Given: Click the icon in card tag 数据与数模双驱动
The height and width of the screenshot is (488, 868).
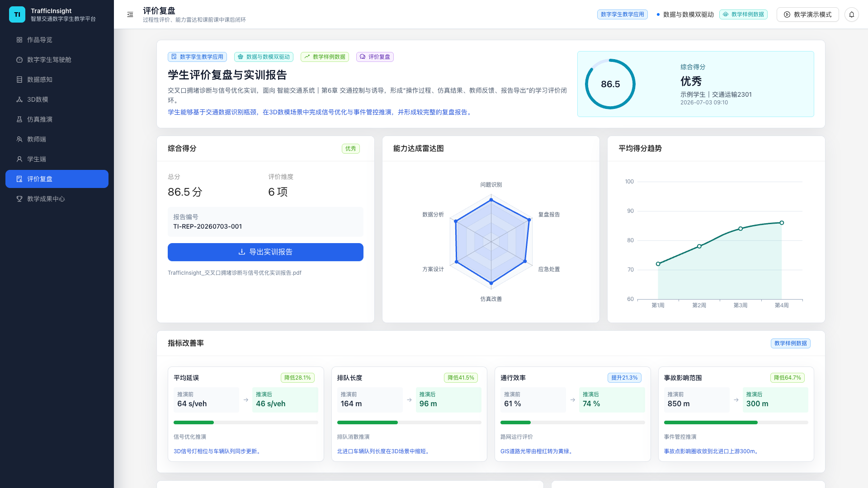Looking at the screenshot, I should click(x=241, y=57).
